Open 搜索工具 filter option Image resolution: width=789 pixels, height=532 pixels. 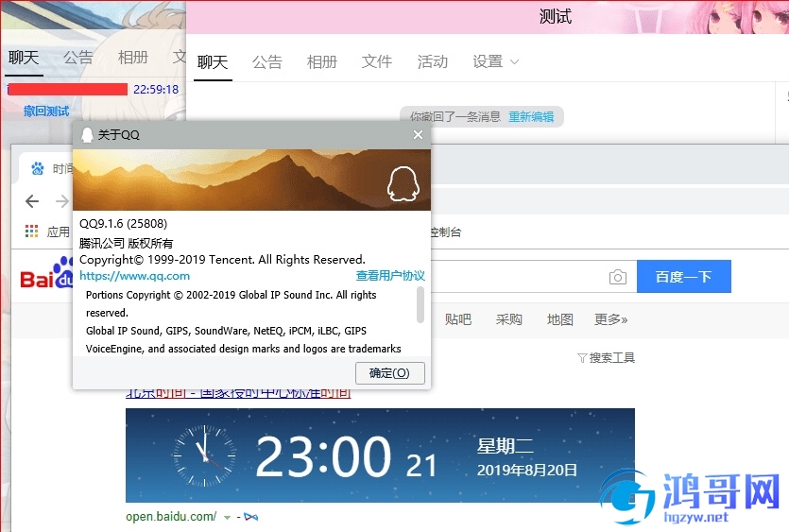click(x=612, y=358)
